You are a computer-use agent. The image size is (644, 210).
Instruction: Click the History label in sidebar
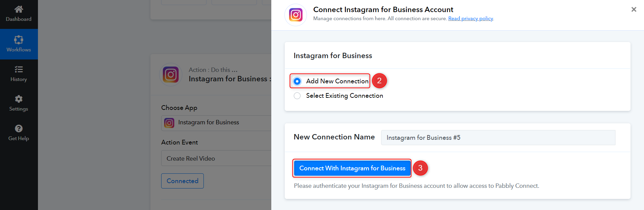point(19,79)
